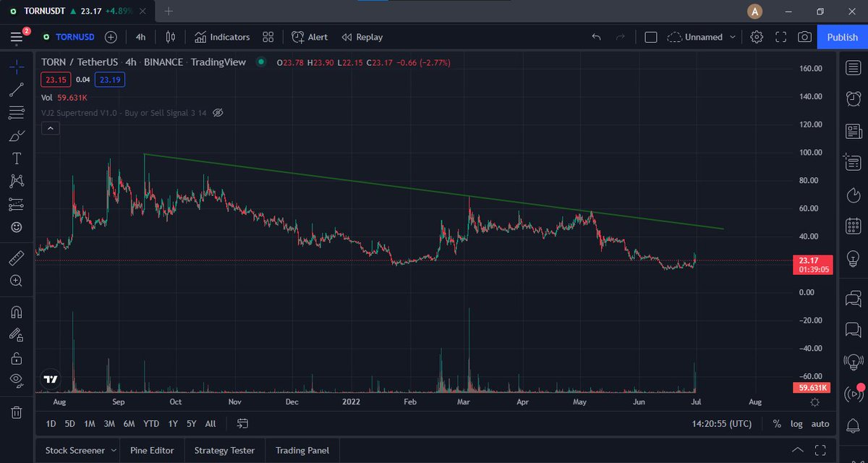Open the Alerts panel from right sidebar
868x463 pixels.
[853, 98]
